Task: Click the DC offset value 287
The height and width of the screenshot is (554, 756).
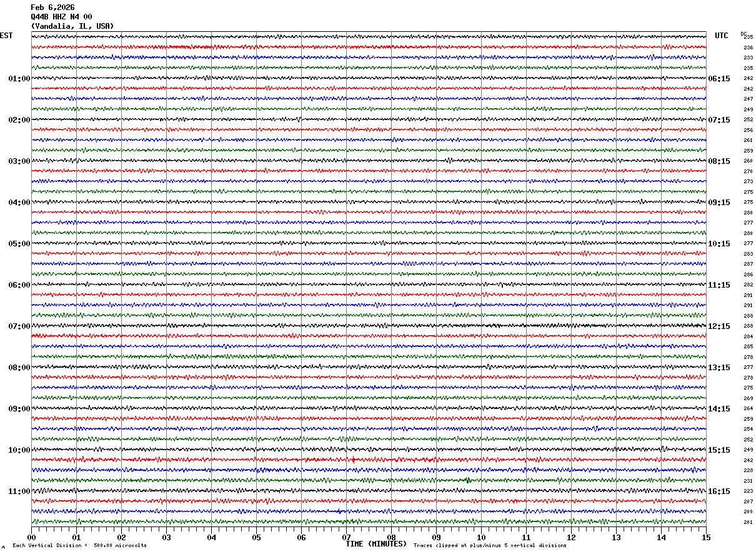Action: [748, 264]
